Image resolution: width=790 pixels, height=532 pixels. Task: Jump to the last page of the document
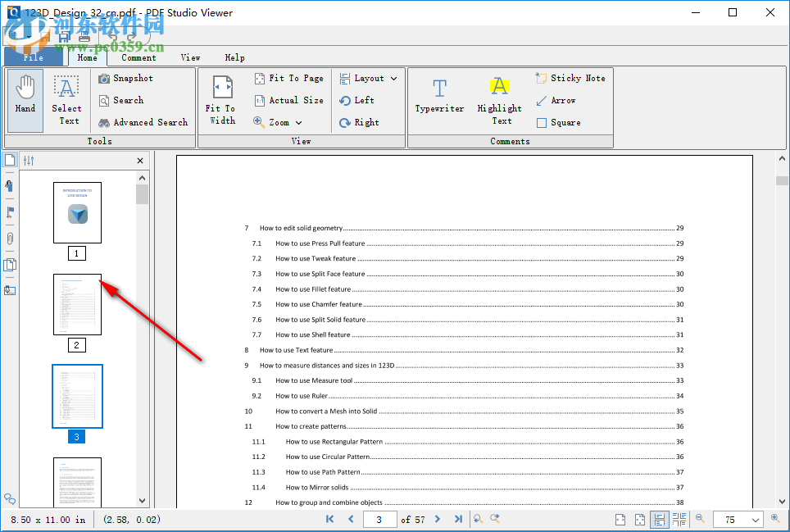(459, 519)
